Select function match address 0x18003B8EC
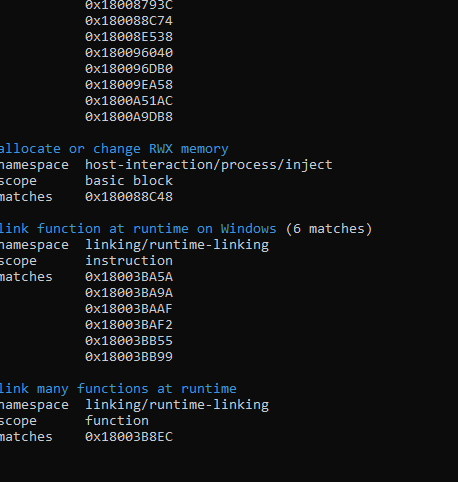Screen dimensions: 458x482 point(129,437)
